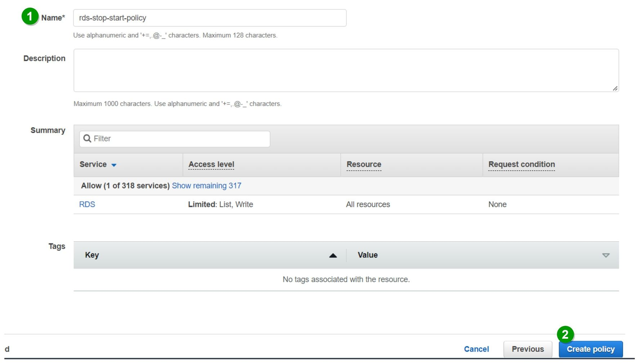Click the Resource column header

pyautogui.click(x=364, y=165)
